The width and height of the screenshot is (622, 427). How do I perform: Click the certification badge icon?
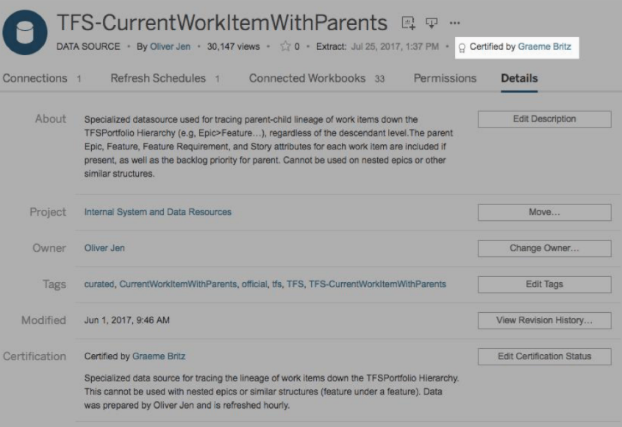click(462, 47)
